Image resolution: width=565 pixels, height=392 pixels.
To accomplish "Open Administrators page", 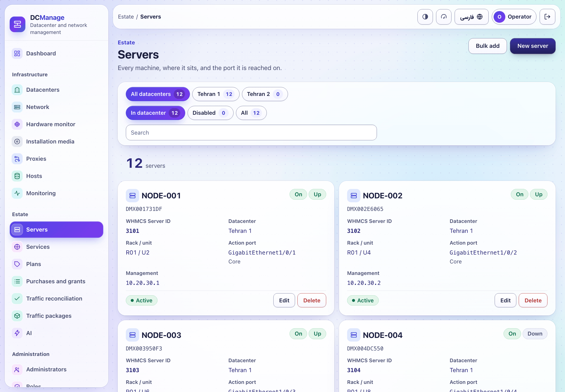I will point(56,370).
